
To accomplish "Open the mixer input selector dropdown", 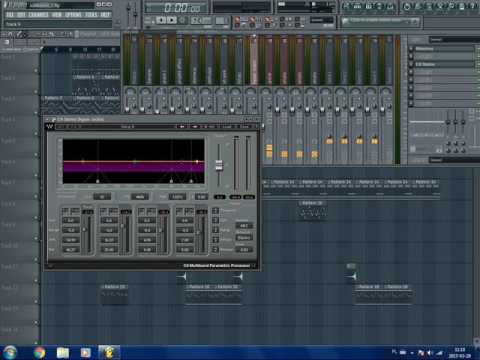I will (x=453, y=39).
